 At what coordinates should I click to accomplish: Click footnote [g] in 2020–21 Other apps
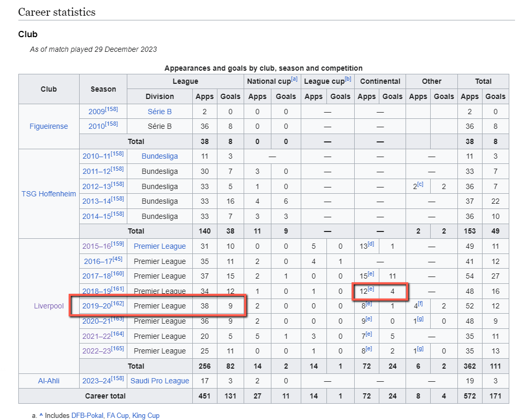click(420, 319)
